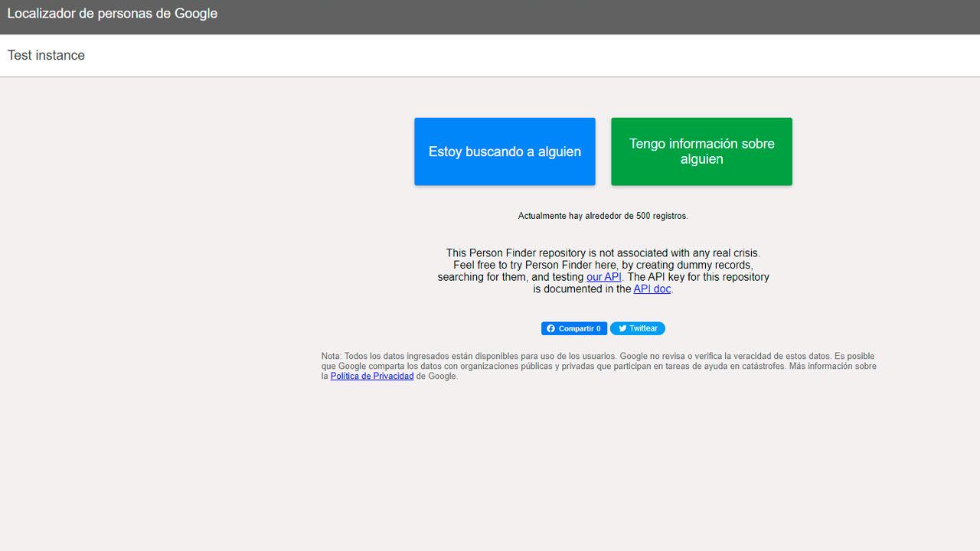Viewport: 980px width, 551px height.
Task: Click the words "de Google" after privacy link
Action: click(436, 377)
